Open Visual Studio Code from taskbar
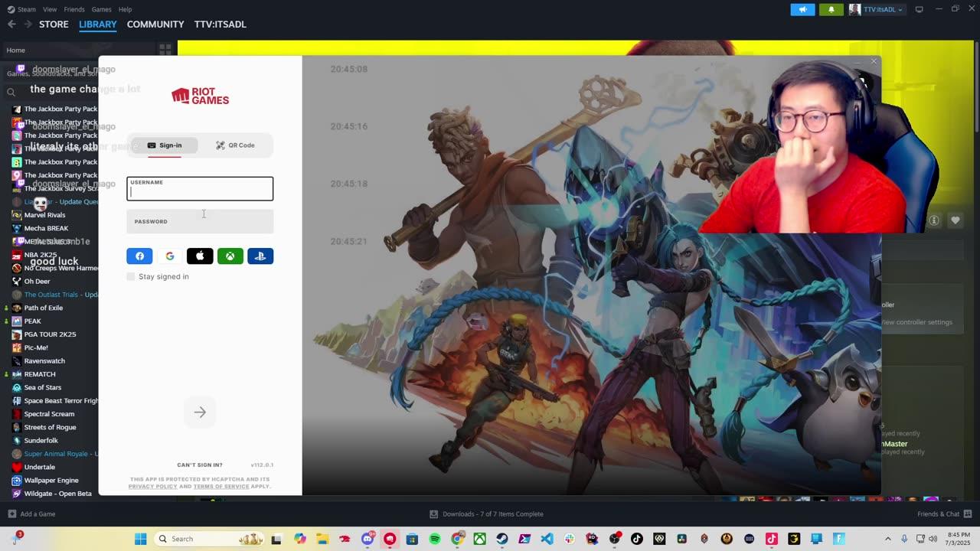The height and width of the screenshot is (551, 980). point(547,539)
